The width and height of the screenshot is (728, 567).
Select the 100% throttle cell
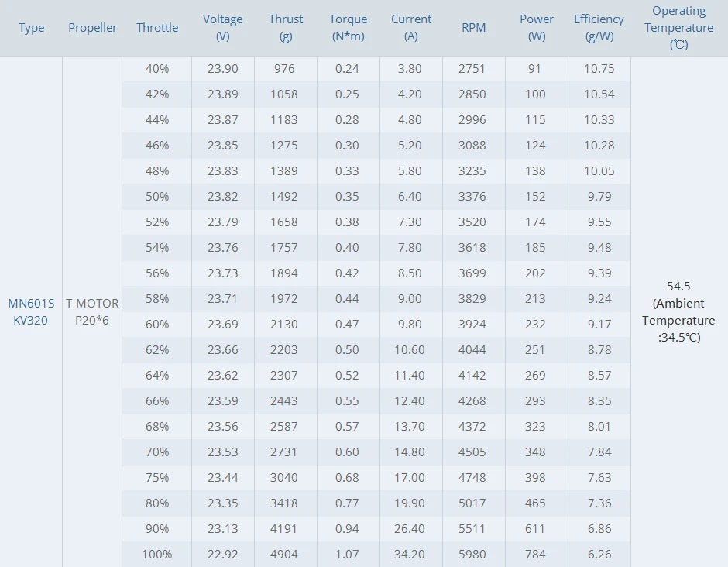[157, 555]
